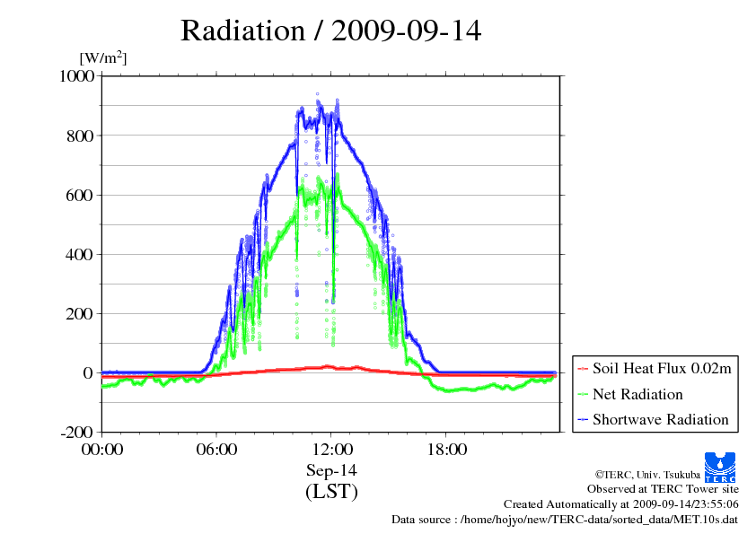Click the red Soil Heat Flux legend marker
The image size is (756, 534).
click(583, 369)
